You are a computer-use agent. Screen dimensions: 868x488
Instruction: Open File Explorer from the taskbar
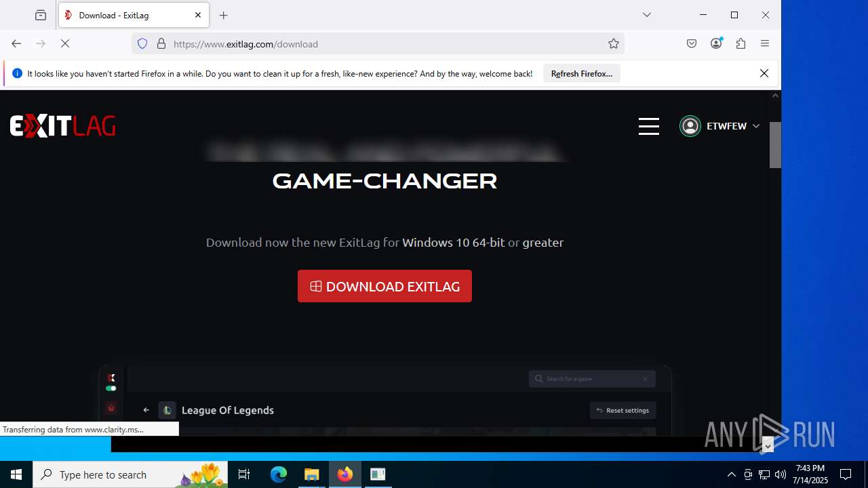pos(312,474)
